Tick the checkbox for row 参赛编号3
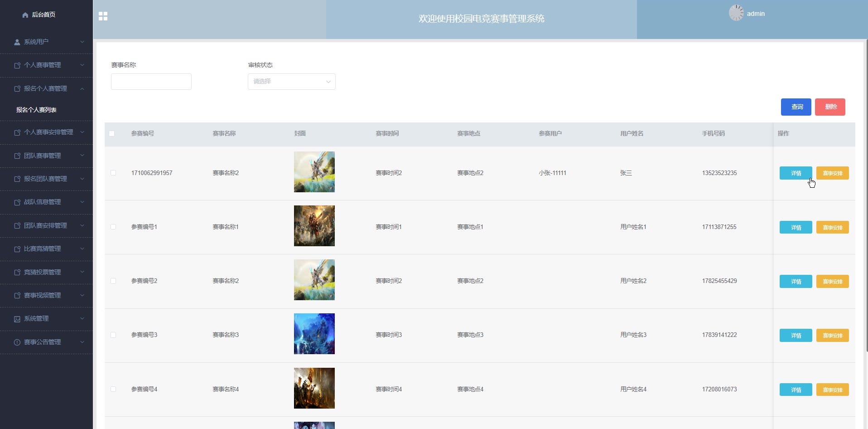868x429 pixels. pyautogui.click(x=113, y=335)
